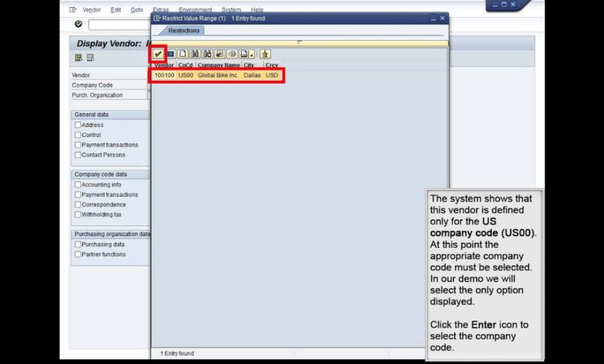The height and width of the screenshot is (364, 604).
Task: Tick Company code data Payment transactions checkbox
Action: click(x=77, y=194)
